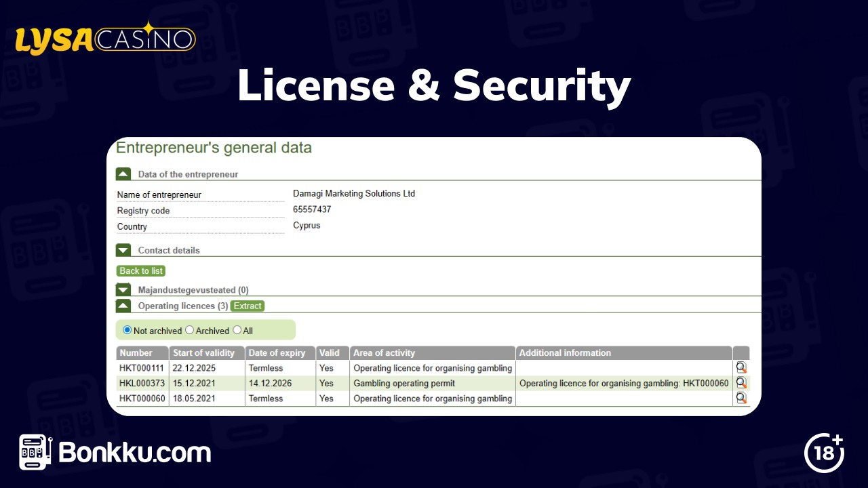Expand the Contact details section
Image resolution: width=868 pixels, height=488 pixels.
tap(123, 250)
